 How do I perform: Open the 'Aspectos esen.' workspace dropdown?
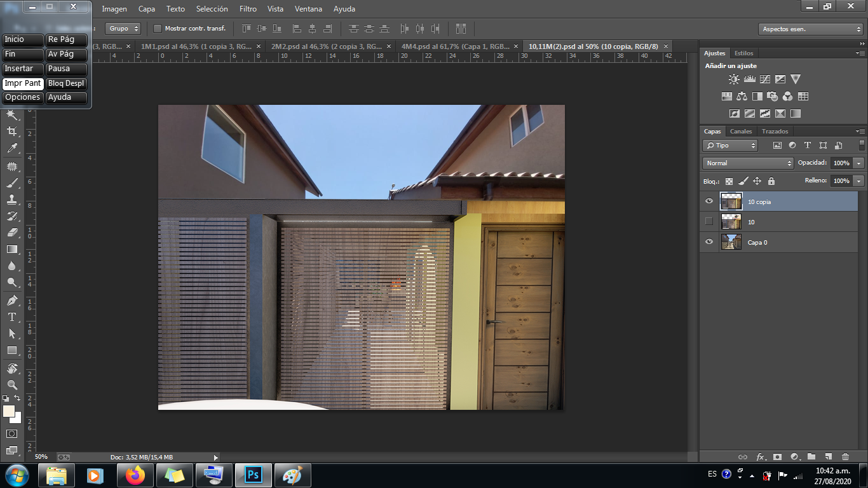click(810, 29)
